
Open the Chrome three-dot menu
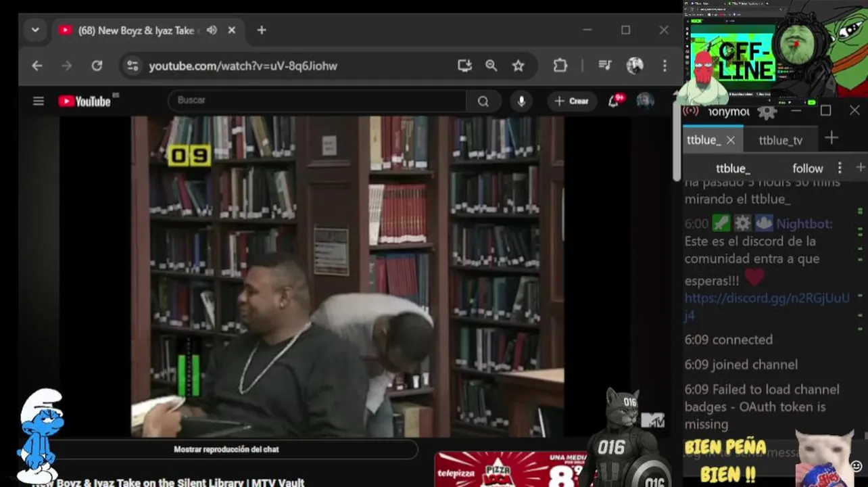pyautogui.click(x=665, y=66)
